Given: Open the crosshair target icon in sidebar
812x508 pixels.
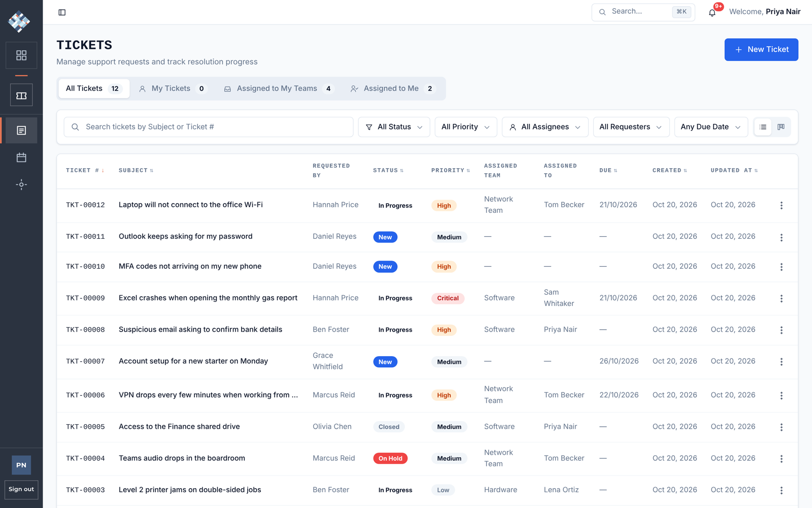Looking at the screenshot, I should point(21,184).
